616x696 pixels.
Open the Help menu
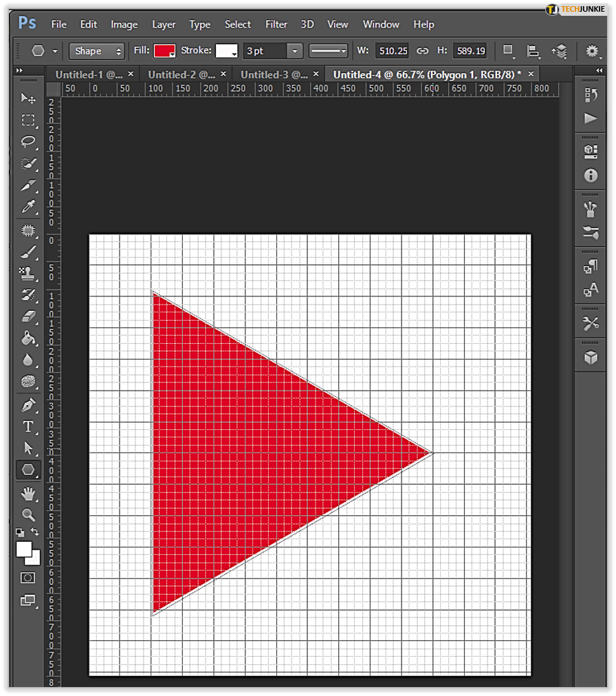tap(423, 24)
